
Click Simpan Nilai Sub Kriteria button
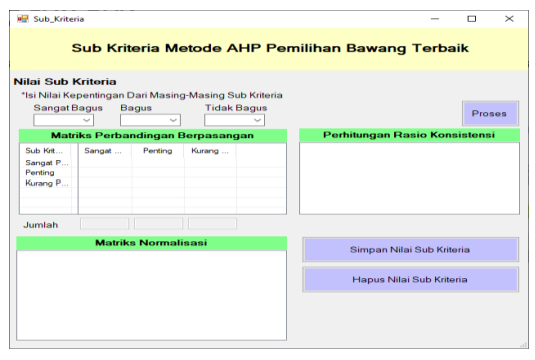[410, 250]
